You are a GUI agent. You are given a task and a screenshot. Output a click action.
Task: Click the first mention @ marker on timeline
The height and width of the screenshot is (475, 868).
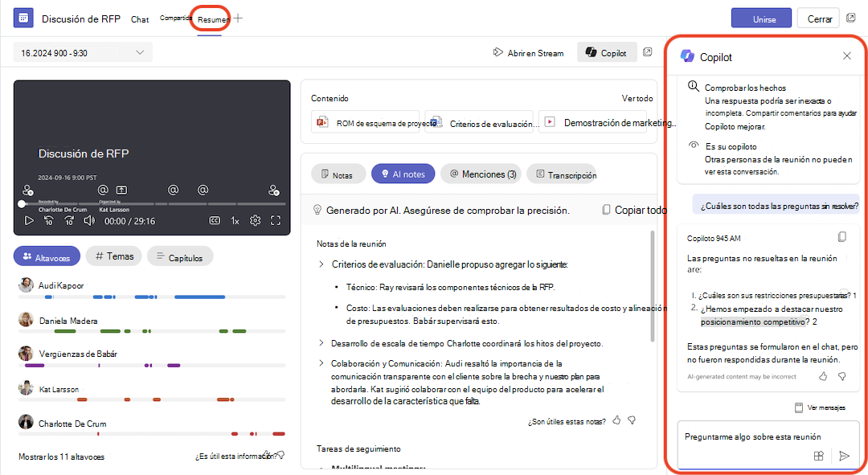(x=103, y=190)
